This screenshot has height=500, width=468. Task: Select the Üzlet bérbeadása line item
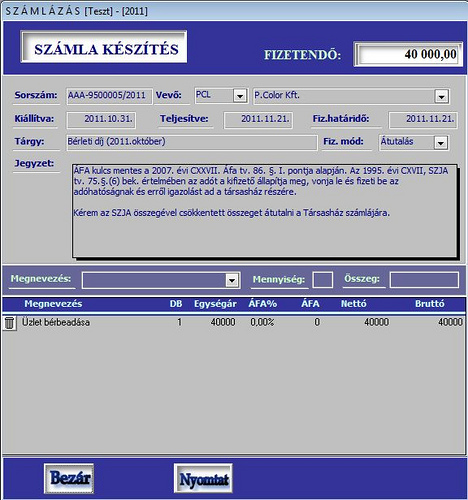(234, 322)
